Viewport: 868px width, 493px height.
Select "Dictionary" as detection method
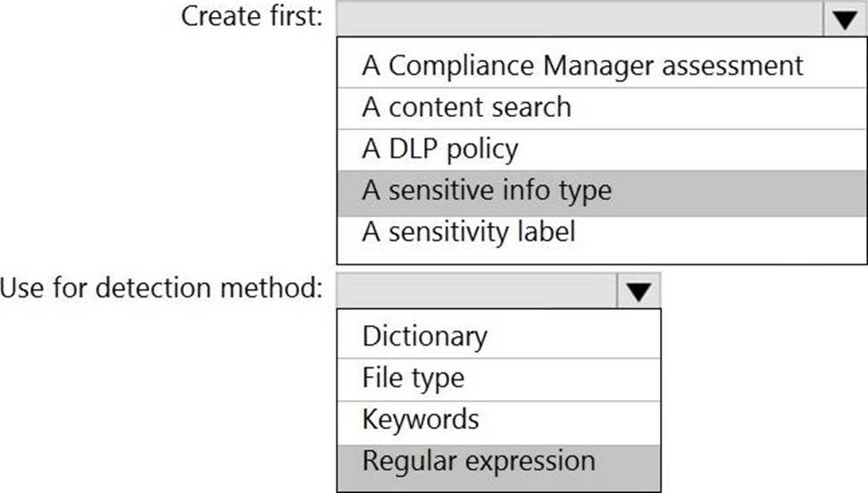pos(425,336)
